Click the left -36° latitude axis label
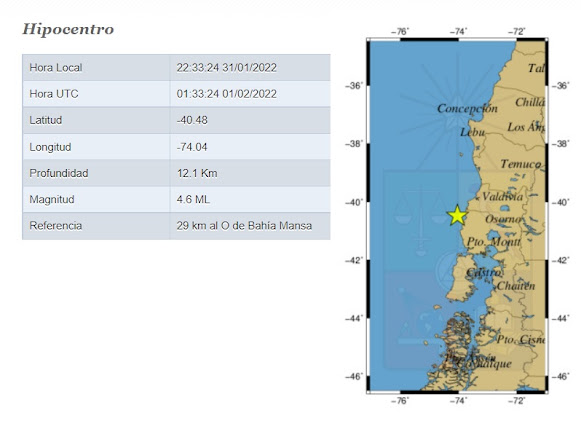The width and height of the screenshot is (581, 437). [x=354, y=86]
